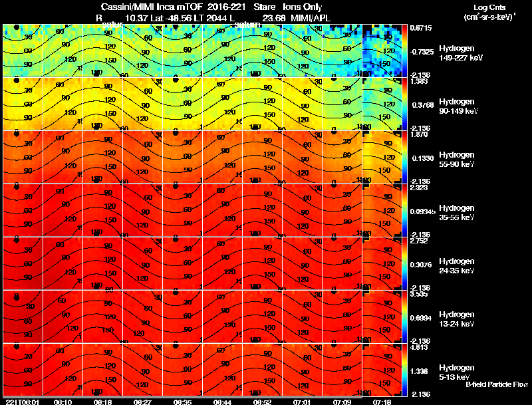
Task: Click the 0.6715 color scale maximum
Action: (x=421, y=28)
